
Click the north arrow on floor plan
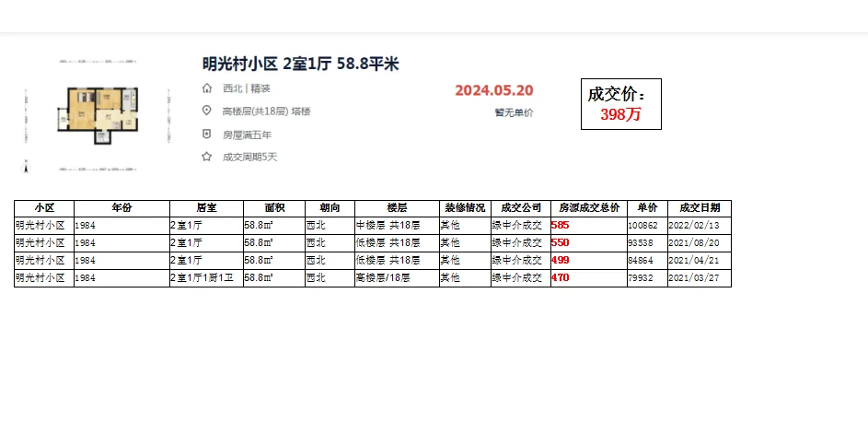tap(26, 166)
